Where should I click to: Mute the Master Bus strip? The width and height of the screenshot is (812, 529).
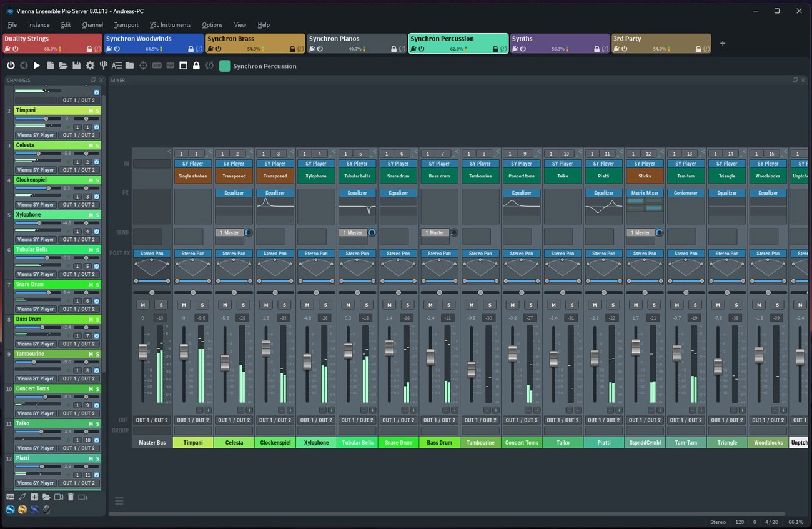142,305
